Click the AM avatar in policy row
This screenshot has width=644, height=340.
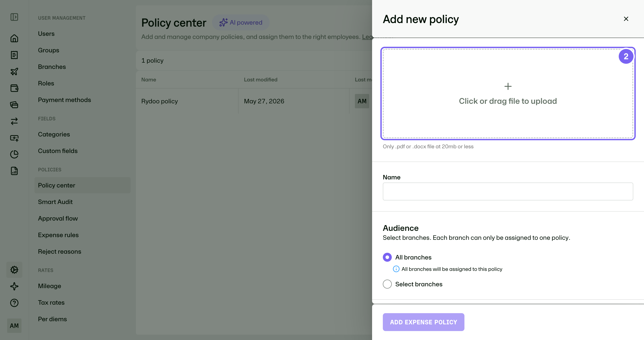tap(362, 101)
